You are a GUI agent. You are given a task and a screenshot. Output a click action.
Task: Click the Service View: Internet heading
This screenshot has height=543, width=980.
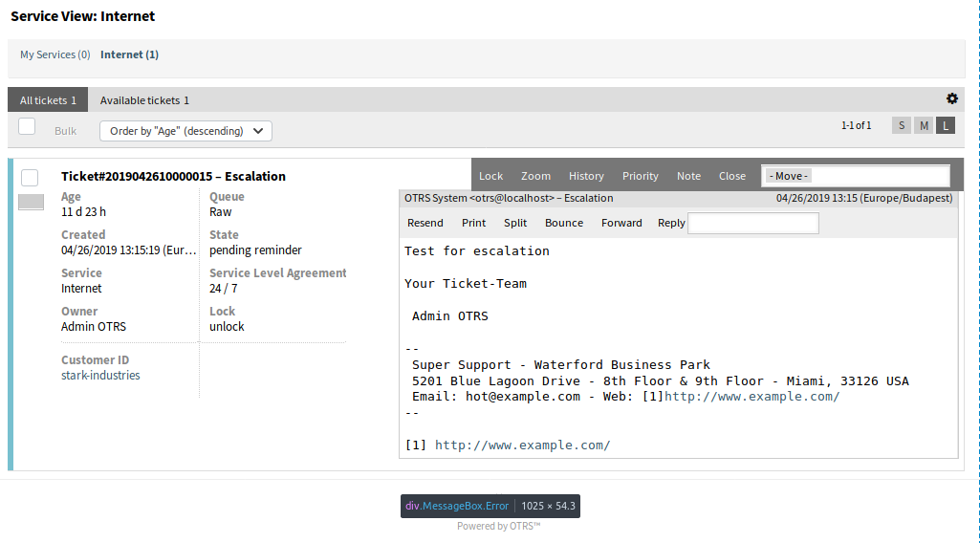tap(82, 16)
